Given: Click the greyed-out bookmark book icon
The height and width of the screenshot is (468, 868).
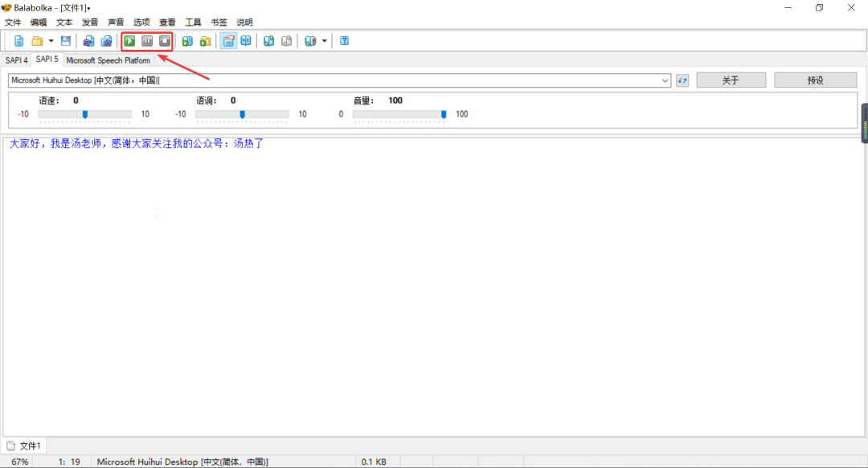Looking at the screenshot, I should [286, 41].
